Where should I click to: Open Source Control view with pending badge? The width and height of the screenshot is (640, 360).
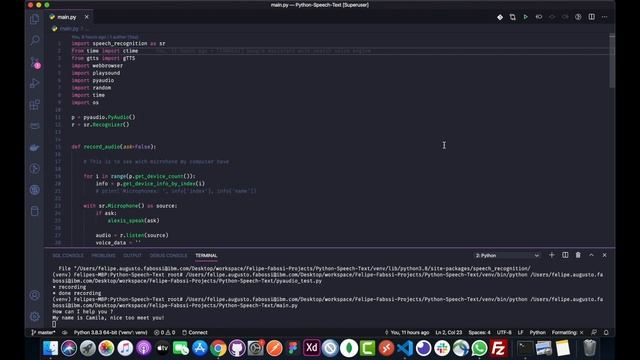pos(35,62)
